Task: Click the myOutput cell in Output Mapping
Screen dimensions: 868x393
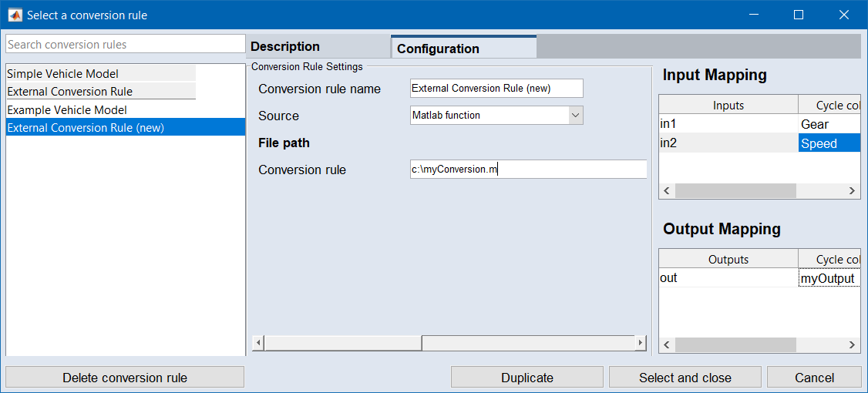Action: (x=829, y=278)
